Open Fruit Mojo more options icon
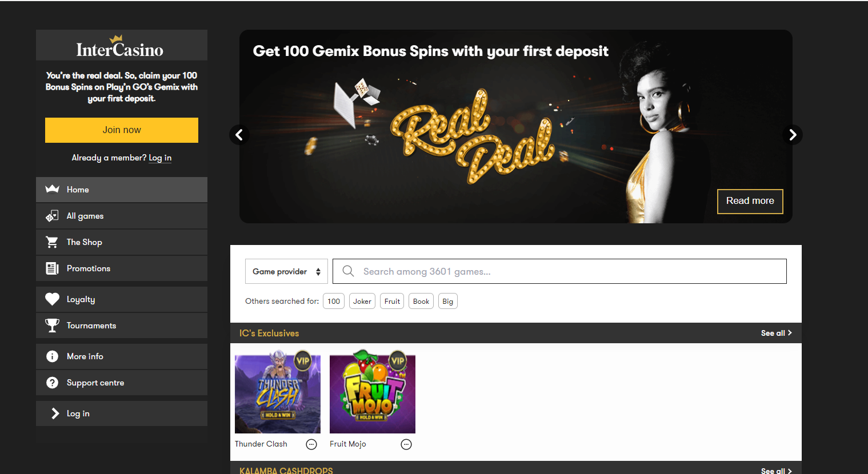The image size is (868, 474). coord(406,444)
